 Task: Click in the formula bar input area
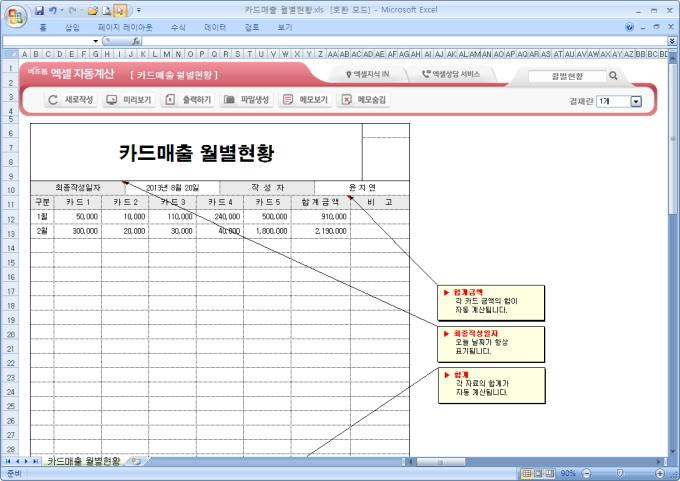pos(404,41)
